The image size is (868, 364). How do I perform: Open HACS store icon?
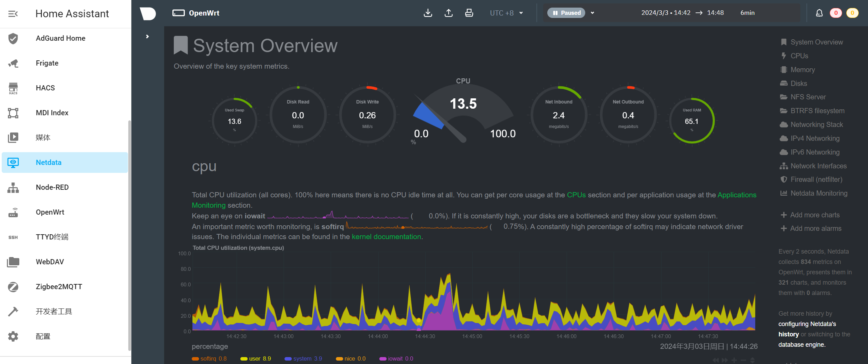click(x=13, y=88)
